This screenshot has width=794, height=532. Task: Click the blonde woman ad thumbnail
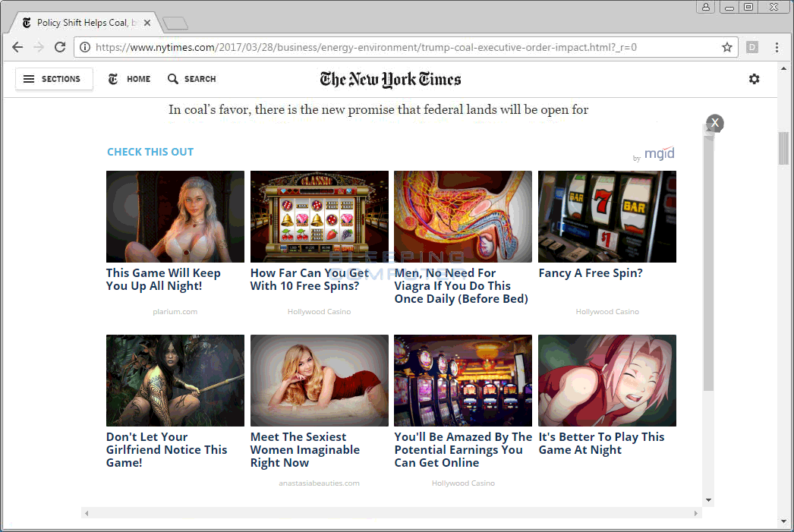pyautogui.click(x=320, y=381)
